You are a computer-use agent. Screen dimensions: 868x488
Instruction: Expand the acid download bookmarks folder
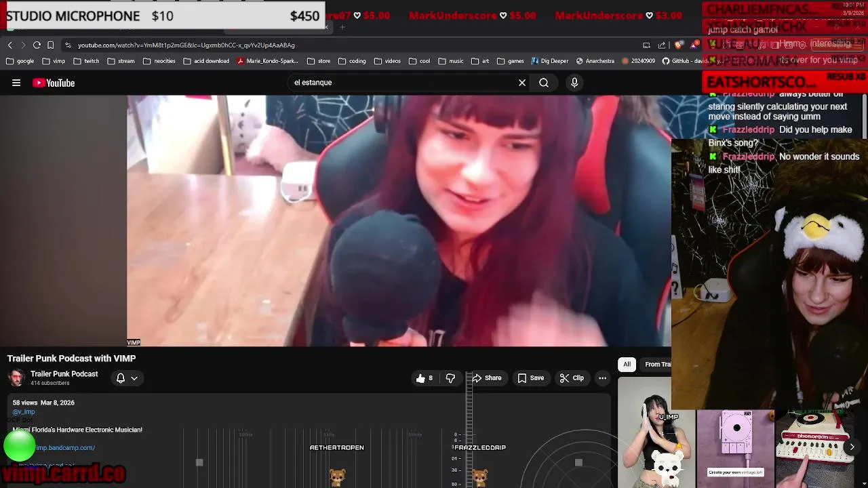[x=206, y=61]
